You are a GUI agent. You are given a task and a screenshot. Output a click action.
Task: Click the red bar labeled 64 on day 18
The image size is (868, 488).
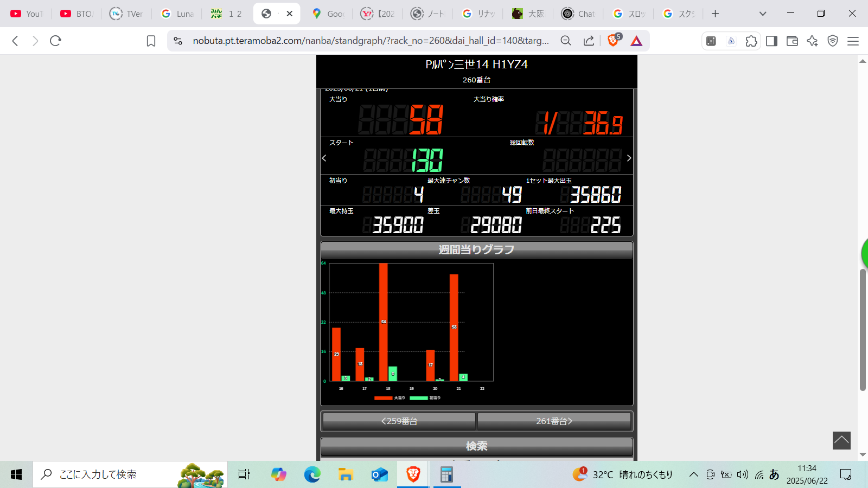pos(384,322)
